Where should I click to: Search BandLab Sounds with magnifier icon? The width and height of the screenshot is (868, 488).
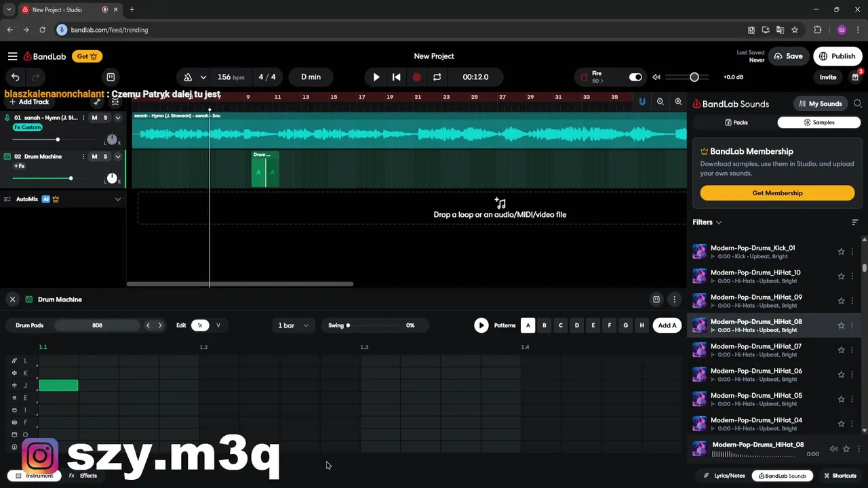click(x=858, y=104)
